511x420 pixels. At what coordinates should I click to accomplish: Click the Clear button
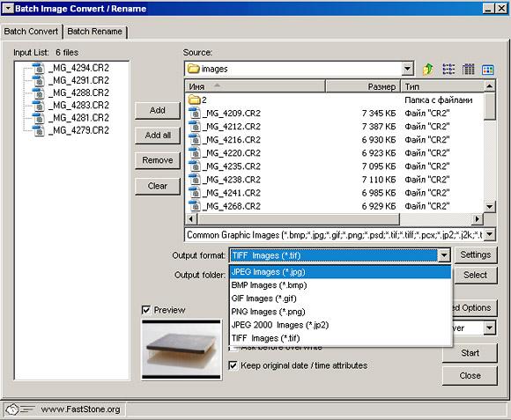click(158, 186)
